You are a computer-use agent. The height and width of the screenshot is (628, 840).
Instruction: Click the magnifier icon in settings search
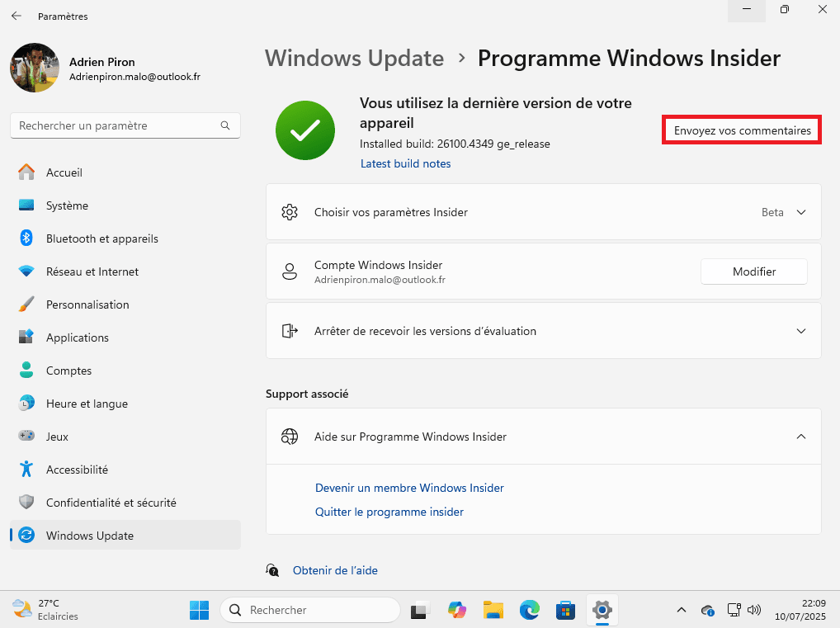click(x=225, y=125)
